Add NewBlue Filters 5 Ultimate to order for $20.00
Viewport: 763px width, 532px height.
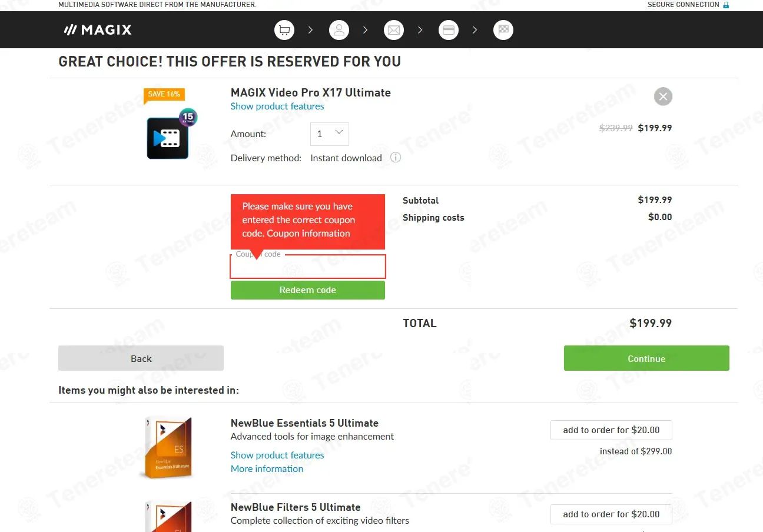click(611, 514)
